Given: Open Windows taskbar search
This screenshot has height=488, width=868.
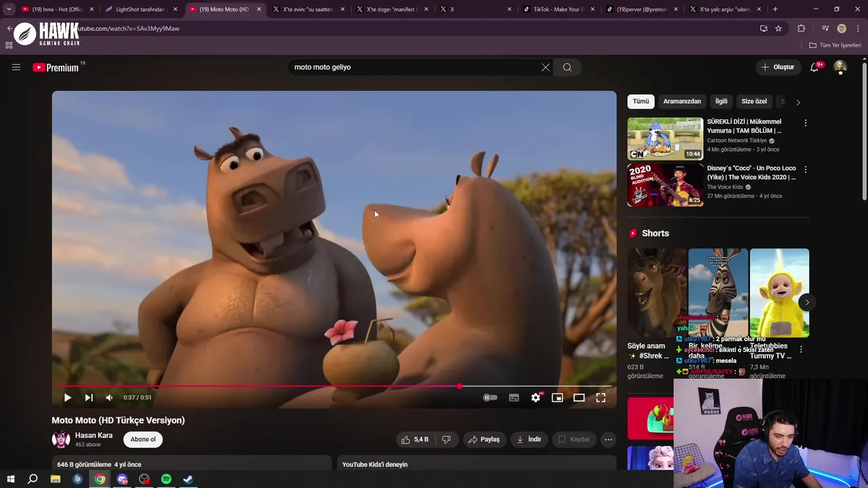Looking at the screenshot, I should [x=33, y=479].
